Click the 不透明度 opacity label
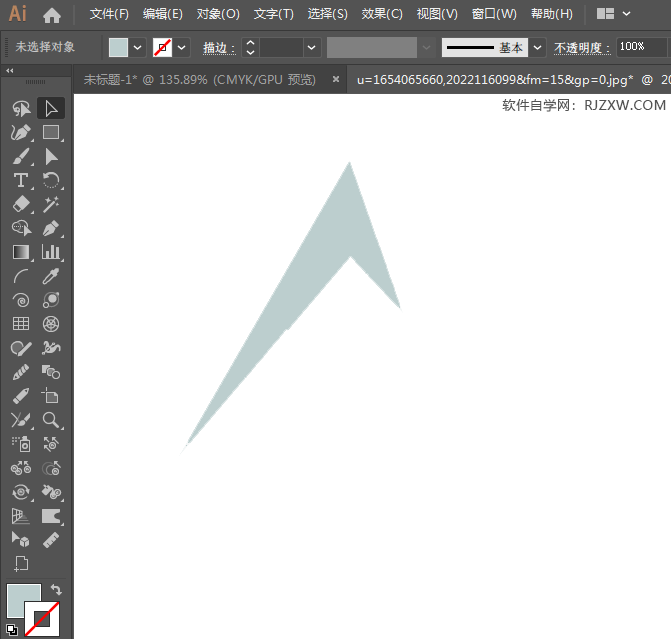Image resolution: width=671 pixels, height=639 pixels. (582, 48)
